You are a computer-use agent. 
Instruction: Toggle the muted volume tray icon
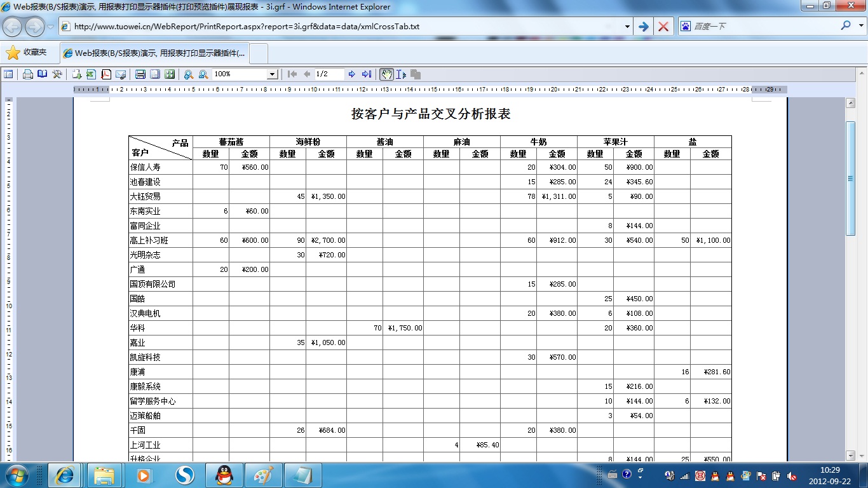[792, 475]
